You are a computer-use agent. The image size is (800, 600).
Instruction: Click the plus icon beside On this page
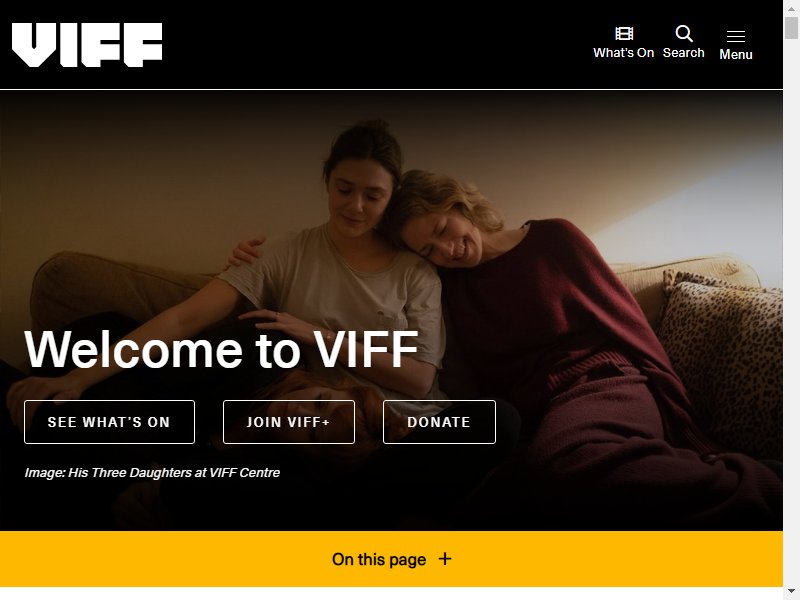coord(445,559)
